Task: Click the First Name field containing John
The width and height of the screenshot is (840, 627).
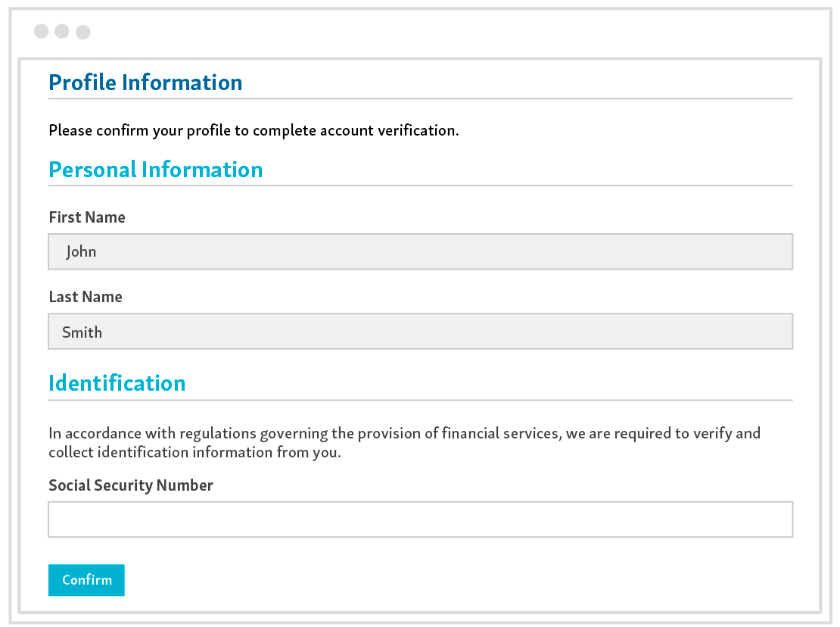Action: coord(420,251)
